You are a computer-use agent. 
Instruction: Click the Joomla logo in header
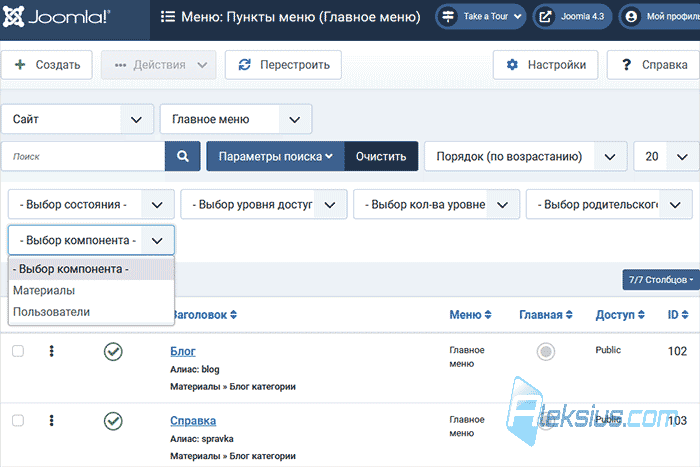57,17
